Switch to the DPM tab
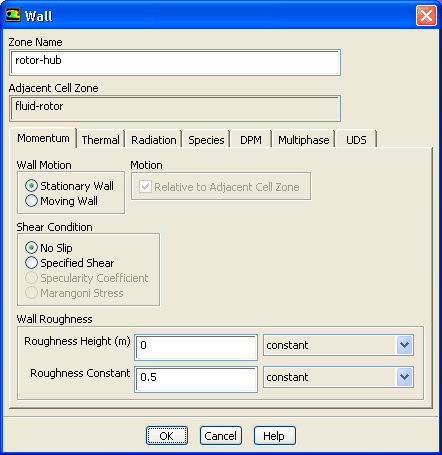This screenshot has width=442, height=455. (251, 140)
